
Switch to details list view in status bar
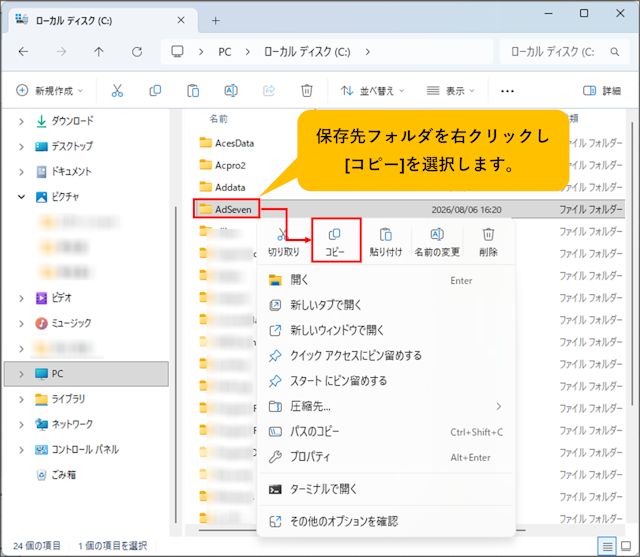click(607, 546)
